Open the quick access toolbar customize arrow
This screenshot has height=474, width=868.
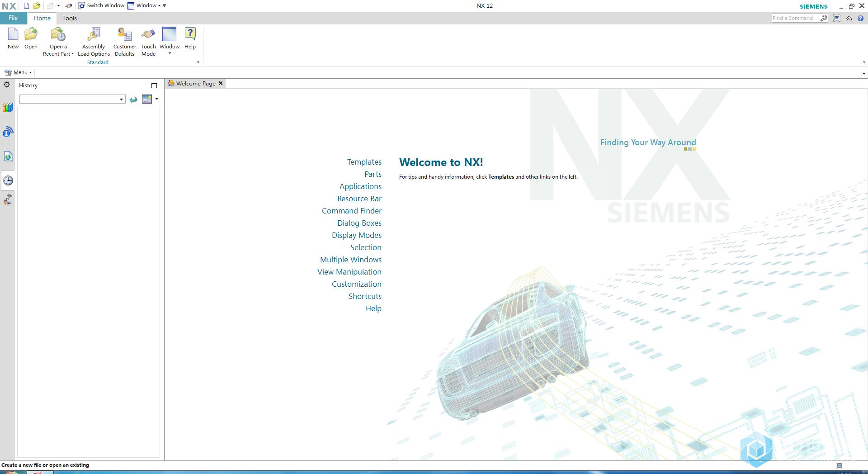(164, 6)
